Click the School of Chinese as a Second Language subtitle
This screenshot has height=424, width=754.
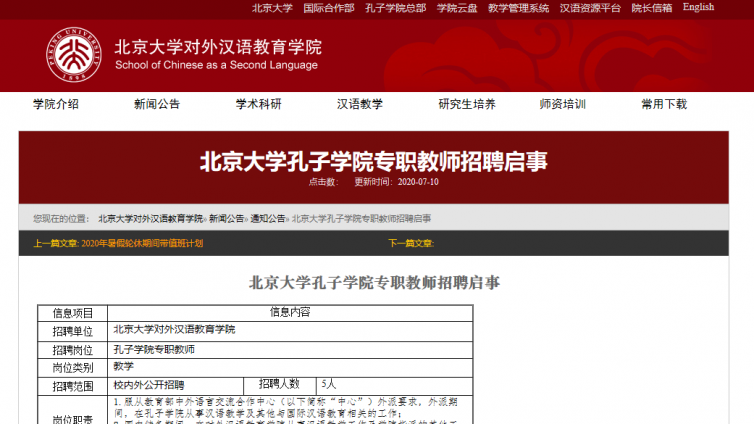click(216, 65)
